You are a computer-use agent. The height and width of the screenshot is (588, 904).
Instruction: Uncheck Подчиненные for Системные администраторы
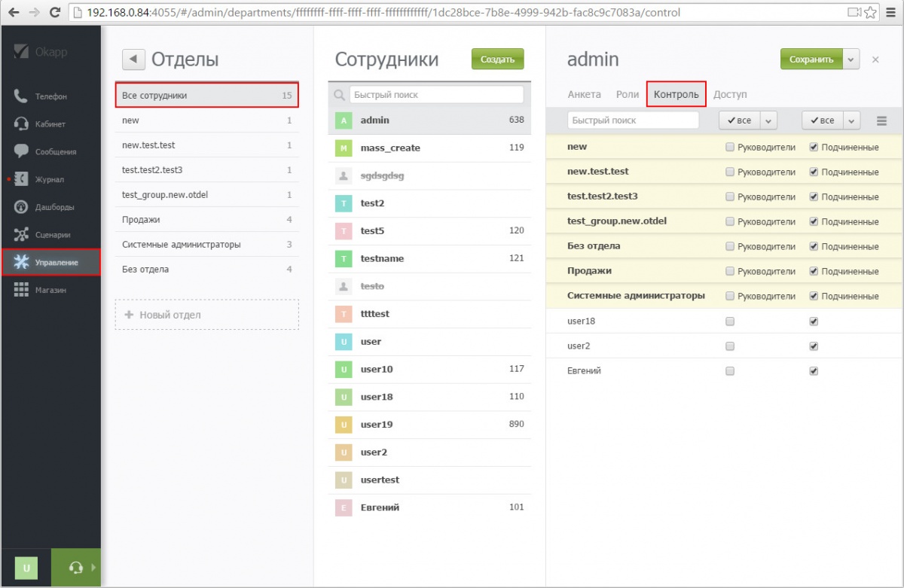click(x=814, y=296)
